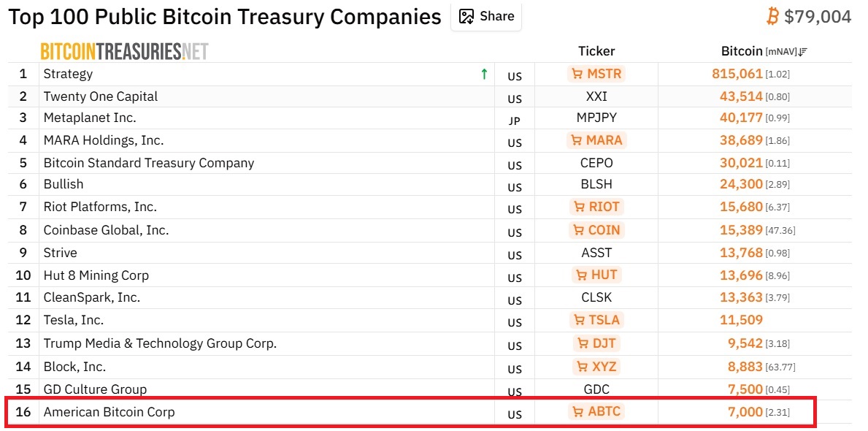Click the TSLA ticker cart icon
The width and height of the screenshot is (868, 431).
pyautogui.click(x=579, y=320)
